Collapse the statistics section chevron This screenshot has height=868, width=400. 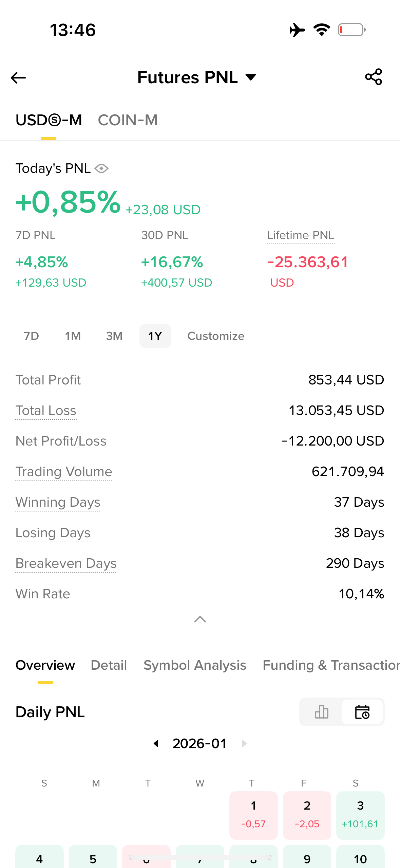pyautogui.click(x=200, y=619)
